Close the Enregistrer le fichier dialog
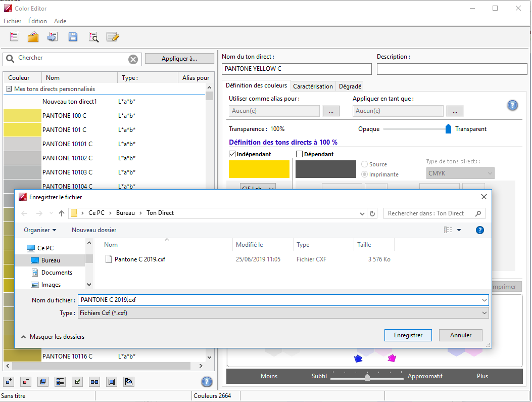 (484, 197)
